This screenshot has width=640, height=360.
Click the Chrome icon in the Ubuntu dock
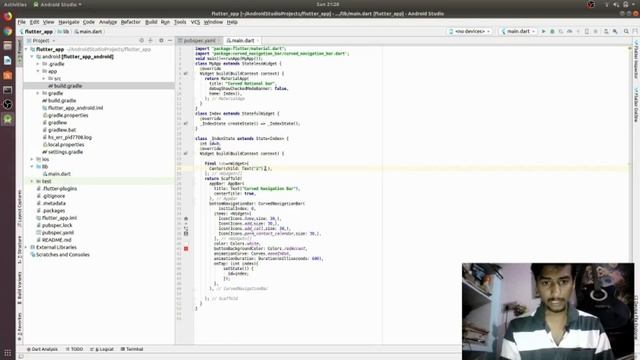click(7, 31)
